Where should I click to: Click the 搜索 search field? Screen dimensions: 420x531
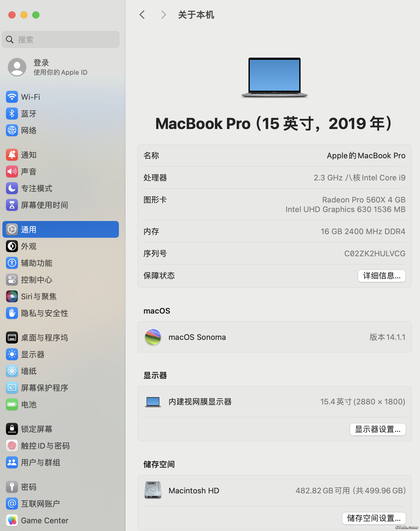click(x=61, y=39)
